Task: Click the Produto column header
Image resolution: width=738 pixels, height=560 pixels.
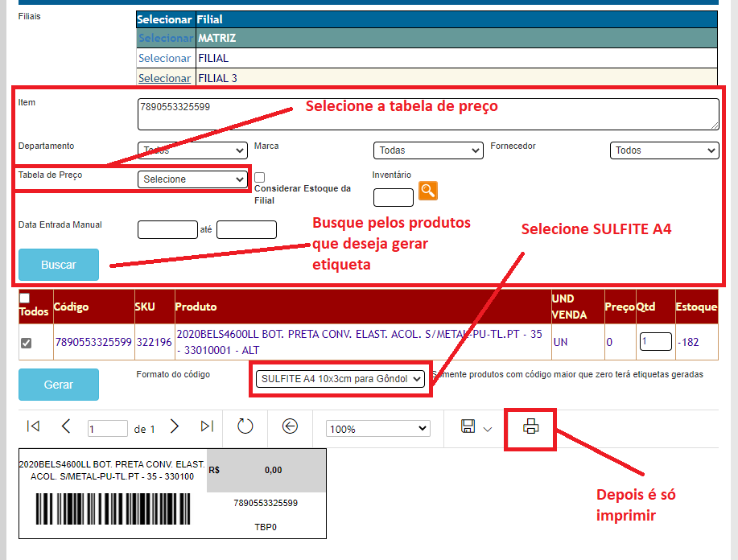Action: tap(196, 307)
